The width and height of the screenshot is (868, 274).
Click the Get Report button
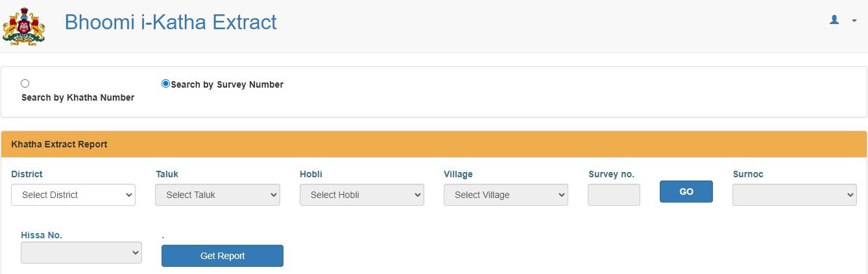pos(223,256)
